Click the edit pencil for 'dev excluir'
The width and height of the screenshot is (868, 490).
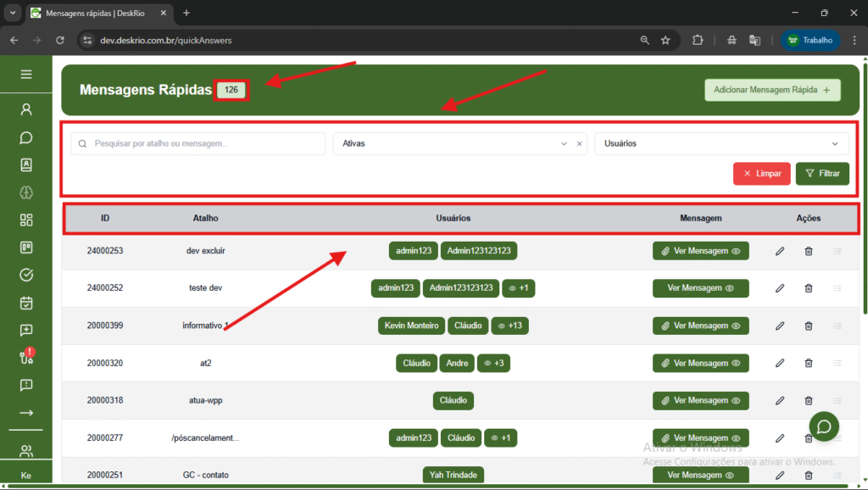click(x=780, y=251)
